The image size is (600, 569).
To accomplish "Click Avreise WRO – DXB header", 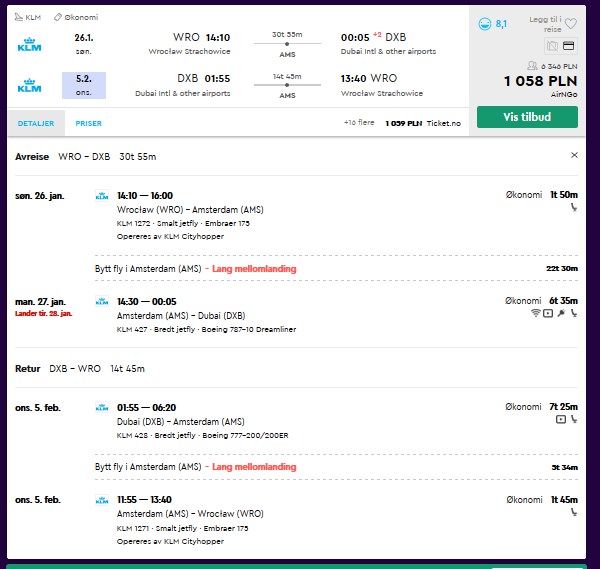I will (x=85, y=157).
